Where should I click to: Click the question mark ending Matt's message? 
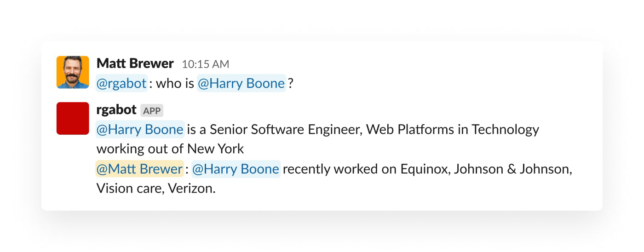291,83
